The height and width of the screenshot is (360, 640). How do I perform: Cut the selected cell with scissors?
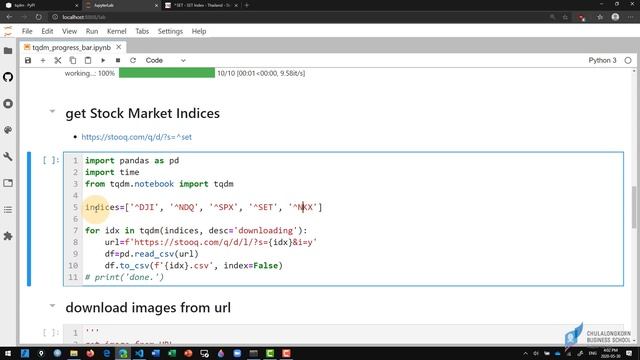[58, 60]
